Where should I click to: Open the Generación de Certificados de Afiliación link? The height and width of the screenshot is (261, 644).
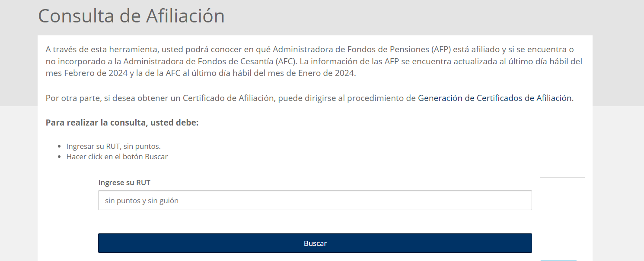494,98
